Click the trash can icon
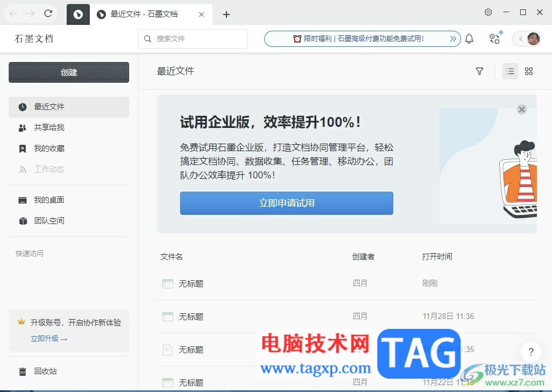The height and width of the screenshot is (392, 552). [x=23, y=372]
